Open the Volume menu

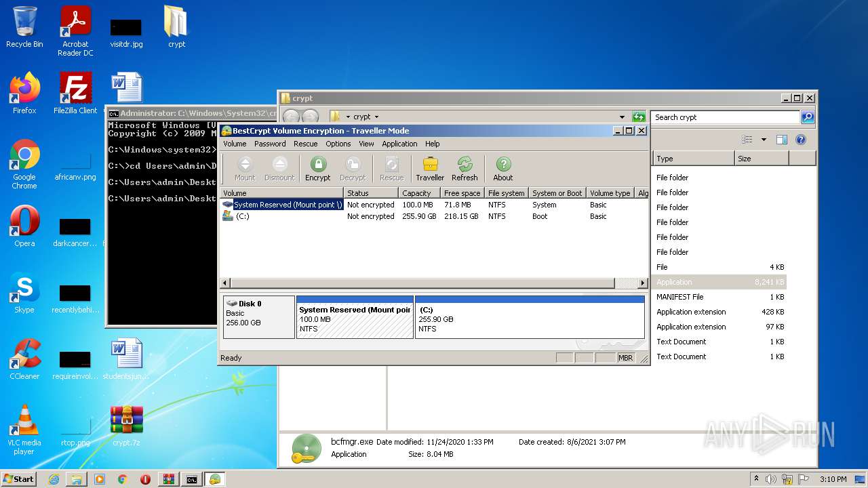point(235,144)
